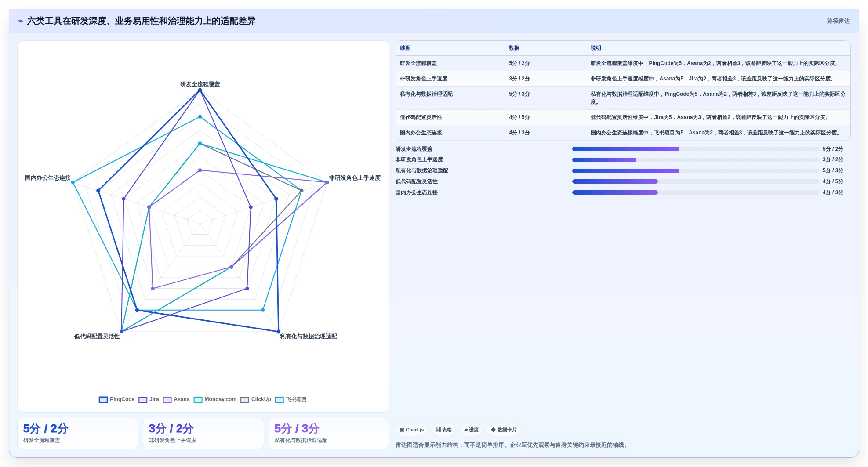Click the 维度 column header
The image size is (868, 467).
click(405, 48)
